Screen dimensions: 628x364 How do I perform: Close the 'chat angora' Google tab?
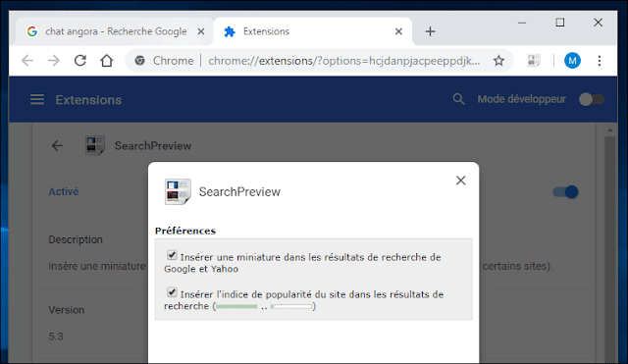201,31
